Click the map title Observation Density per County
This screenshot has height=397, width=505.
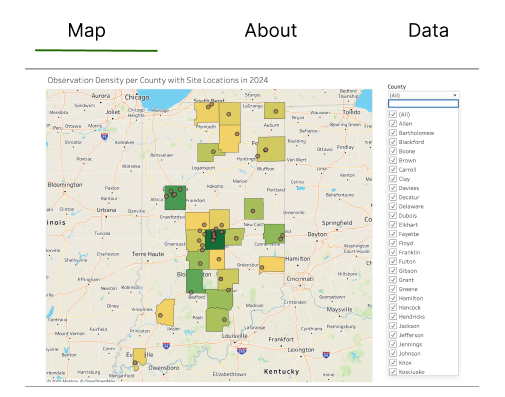tap(158, 80)
